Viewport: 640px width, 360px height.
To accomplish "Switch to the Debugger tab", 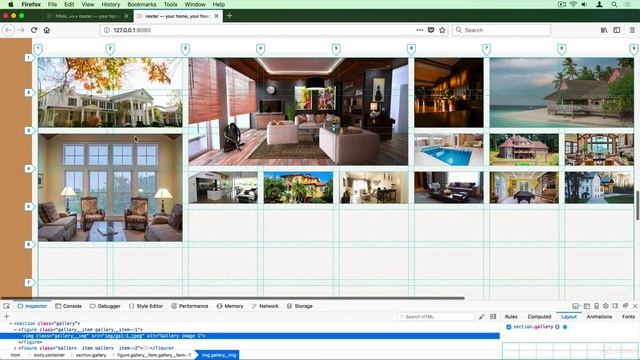I will point(105,306).
